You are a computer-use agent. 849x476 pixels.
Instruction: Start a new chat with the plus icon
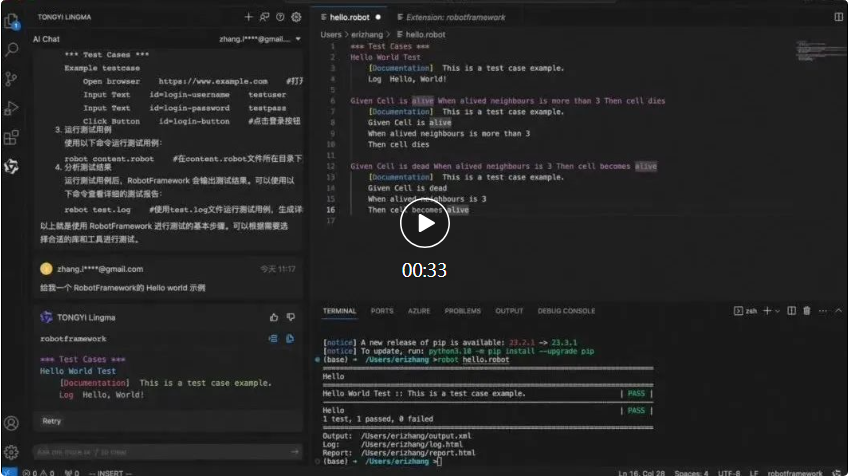pos(249,17)
